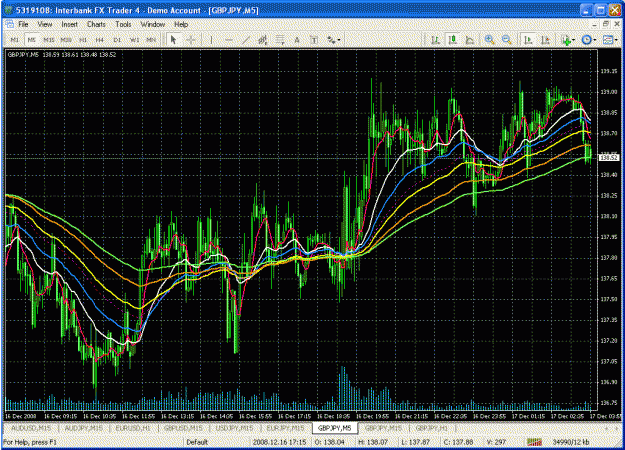The height and width of the screenshot is (450, 625).
Task: Click the L: 137.87 low value
Action: click(x=415, y=442)
